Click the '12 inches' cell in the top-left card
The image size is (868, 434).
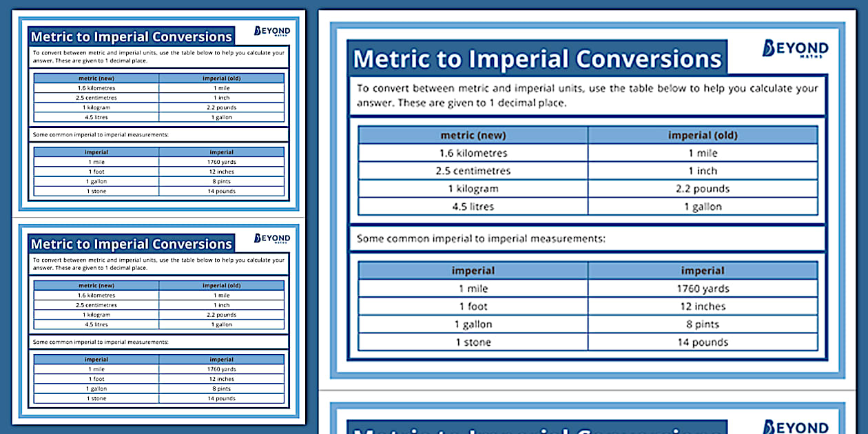pyautogui.click(x=221, y=172)
